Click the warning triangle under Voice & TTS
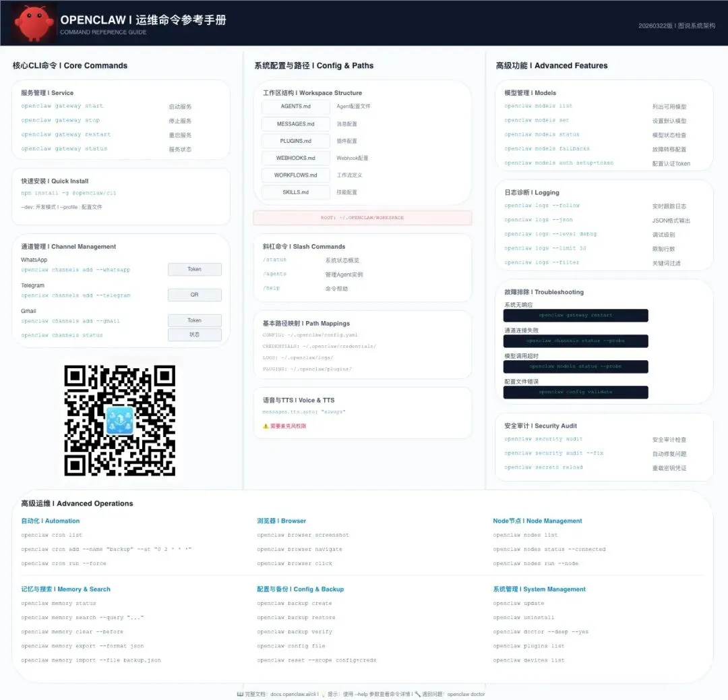Image resolution: width=728 pixels, height=700 pixels. (x=266, y=426)
